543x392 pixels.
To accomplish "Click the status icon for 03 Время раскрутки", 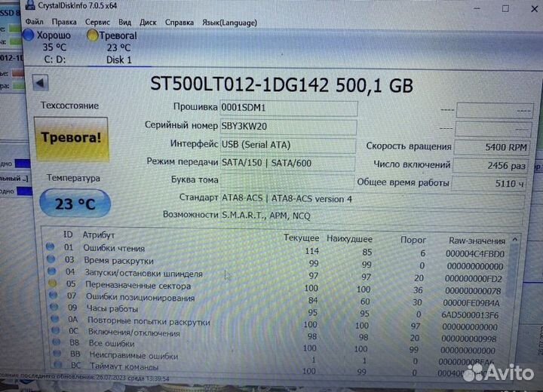I will tap(51, 259).
